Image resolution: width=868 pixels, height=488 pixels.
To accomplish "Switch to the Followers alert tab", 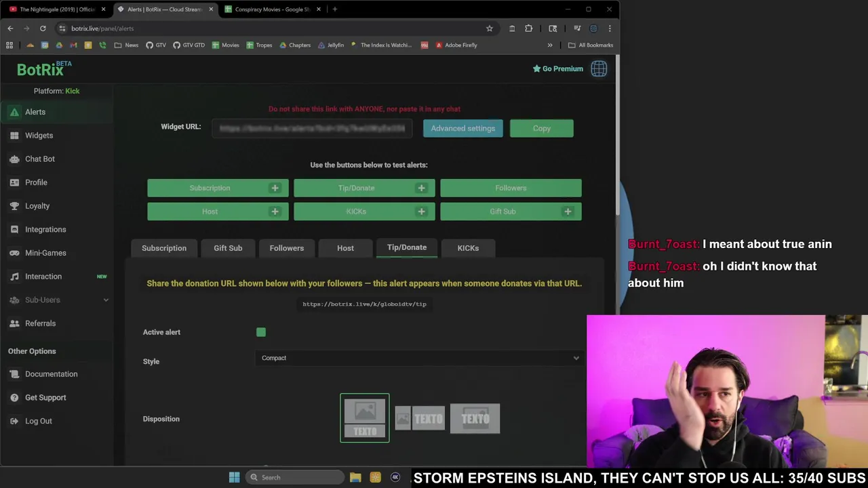I will 287,248.
